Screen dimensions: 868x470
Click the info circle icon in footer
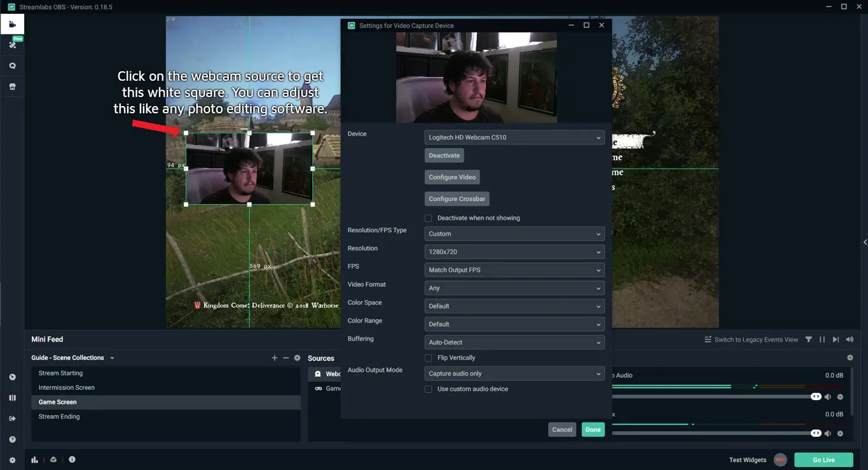click(72, 460)
